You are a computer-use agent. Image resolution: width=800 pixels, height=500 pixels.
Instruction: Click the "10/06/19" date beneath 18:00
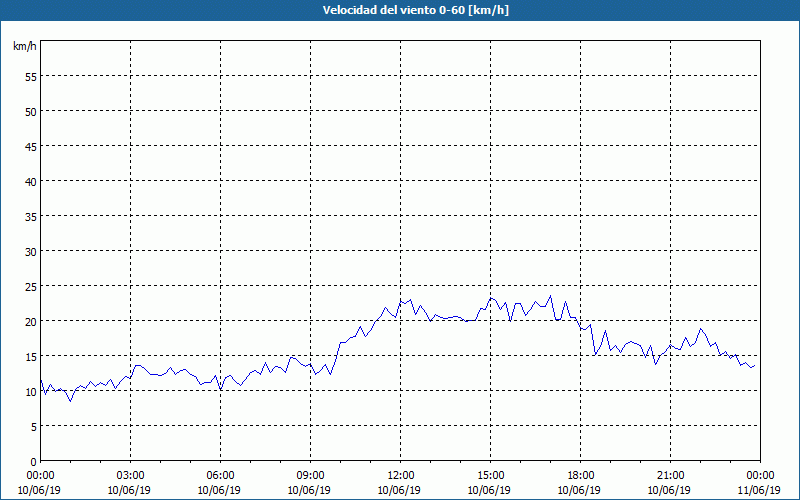(x=580, y=490)
